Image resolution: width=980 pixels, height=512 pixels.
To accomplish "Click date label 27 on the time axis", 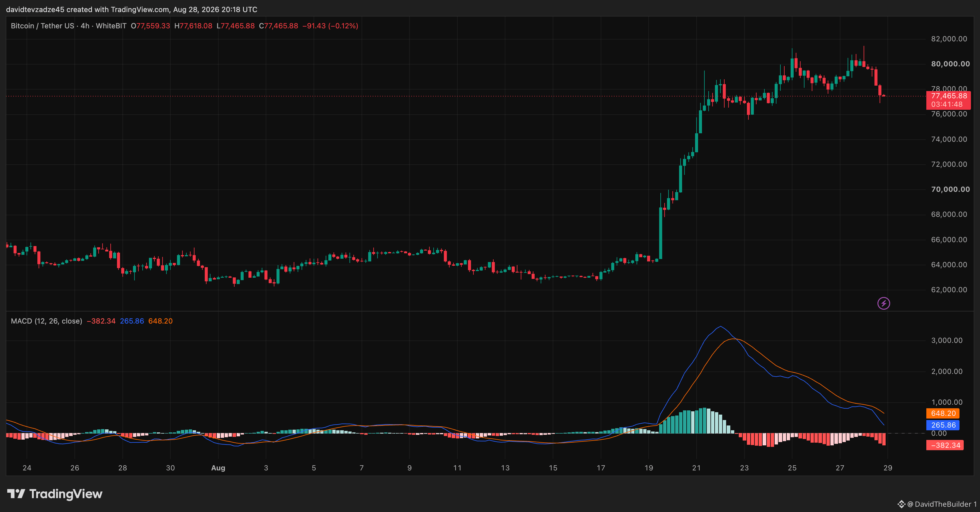I will coord(839,468).
